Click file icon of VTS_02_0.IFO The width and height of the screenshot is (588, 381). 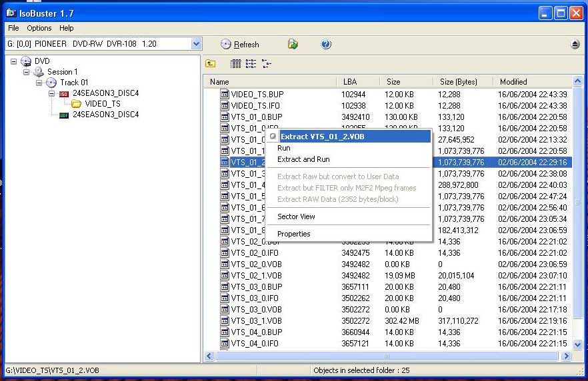(225, 253)
